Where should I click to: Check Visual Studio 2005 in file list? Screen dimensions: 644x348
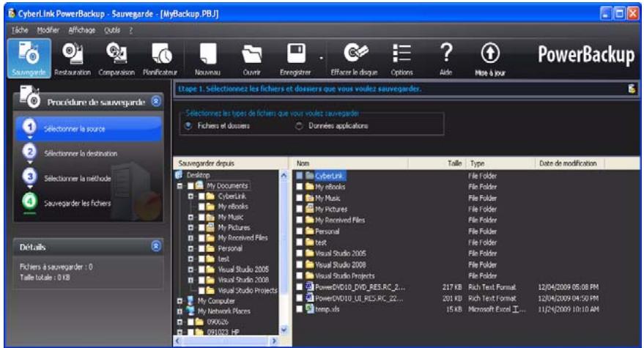[300, 253]
